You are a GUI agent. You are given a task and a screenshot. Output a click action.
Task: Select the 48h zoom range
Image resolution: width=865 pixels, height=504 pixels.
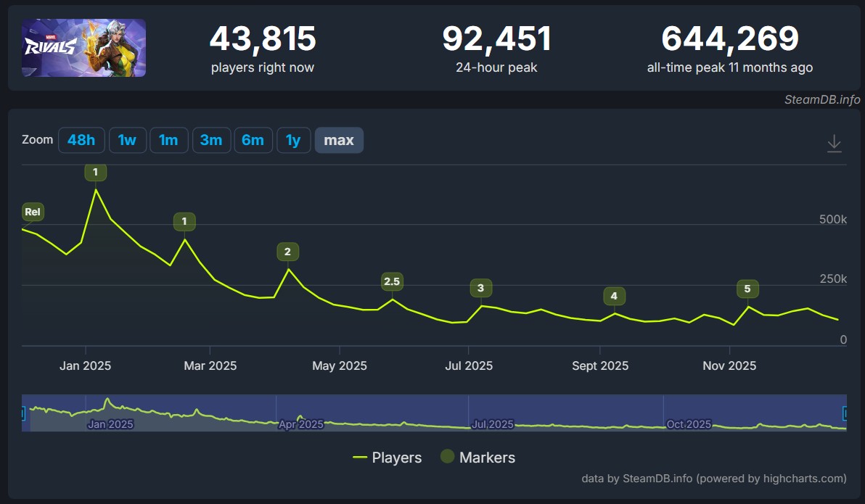(x=81, y=140)
